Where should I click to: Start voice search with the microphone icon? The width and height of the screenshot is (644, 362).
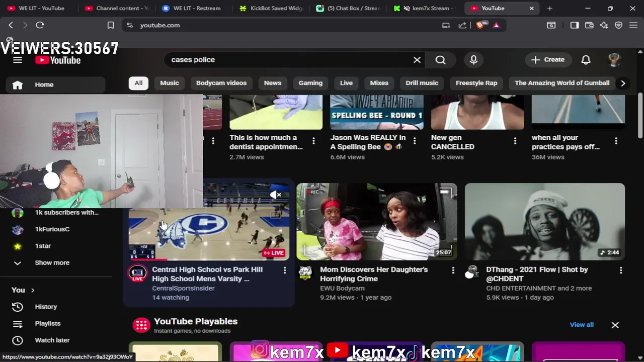point(473,60)
